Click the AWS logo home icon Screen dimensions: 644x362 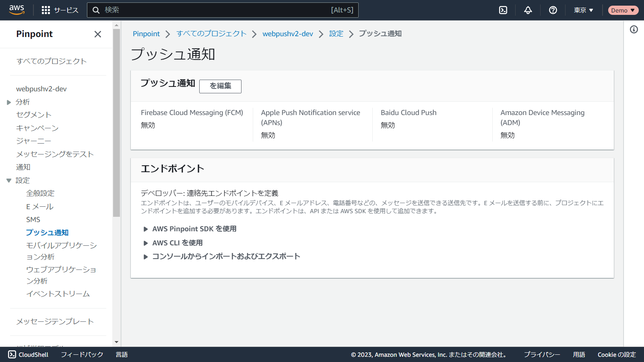pyautogui.click(x=17, y=10)
